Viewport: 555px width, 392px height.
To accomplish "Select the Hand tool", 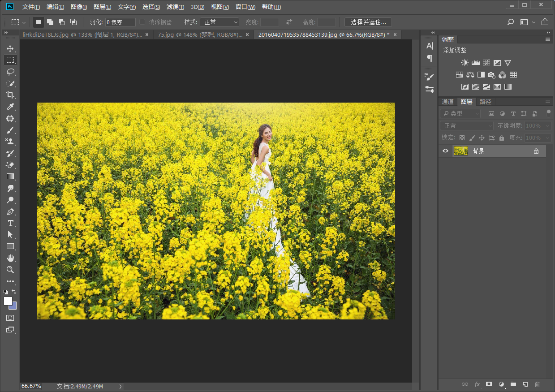I will pos(10,258).
